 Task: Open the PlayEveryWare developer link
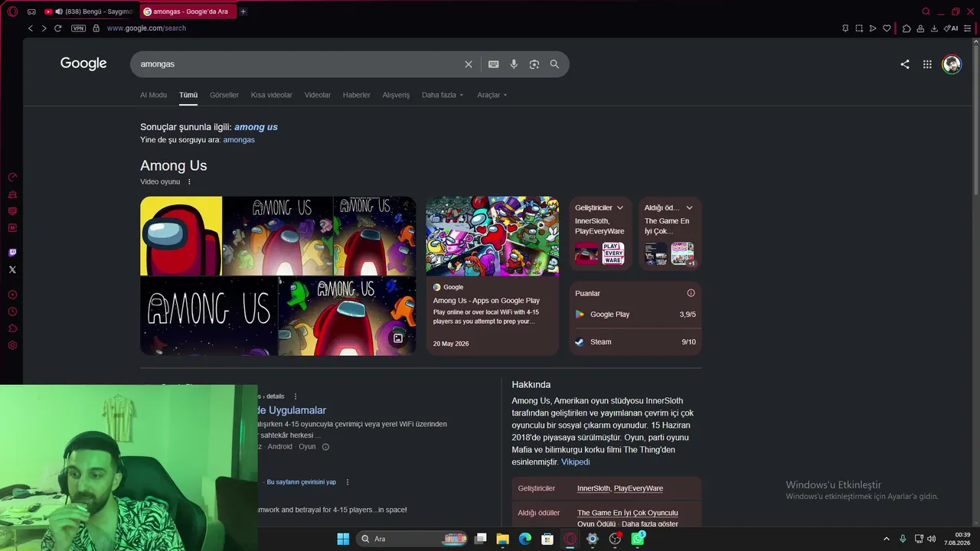[639, 488]
